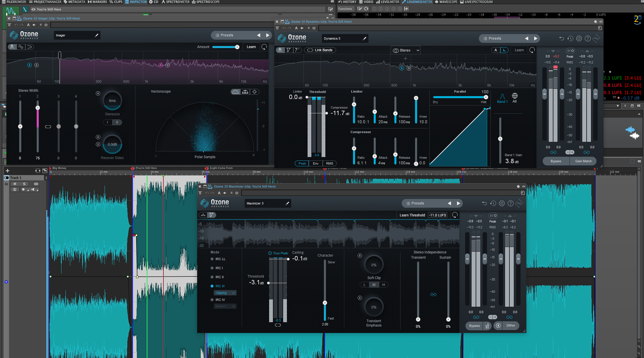
Task: Open IRC IV Modern style dropdown
Action: (x=225, y=306)
